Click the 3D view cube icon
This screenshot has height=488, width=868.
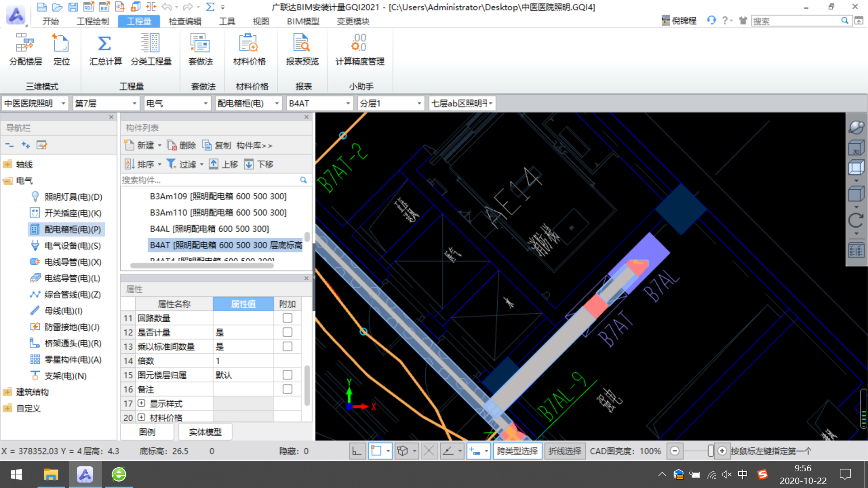coord(856,148)
